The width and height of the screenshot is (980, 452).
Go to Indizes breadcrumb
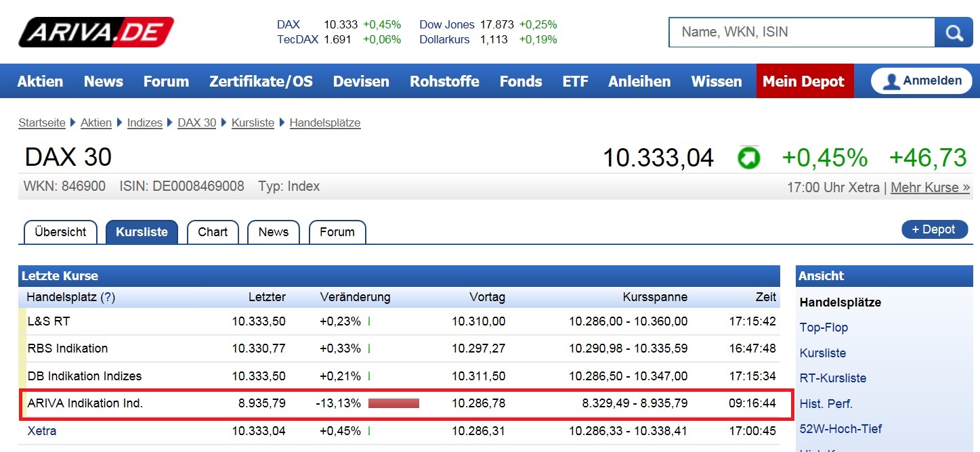pos(145,122)
